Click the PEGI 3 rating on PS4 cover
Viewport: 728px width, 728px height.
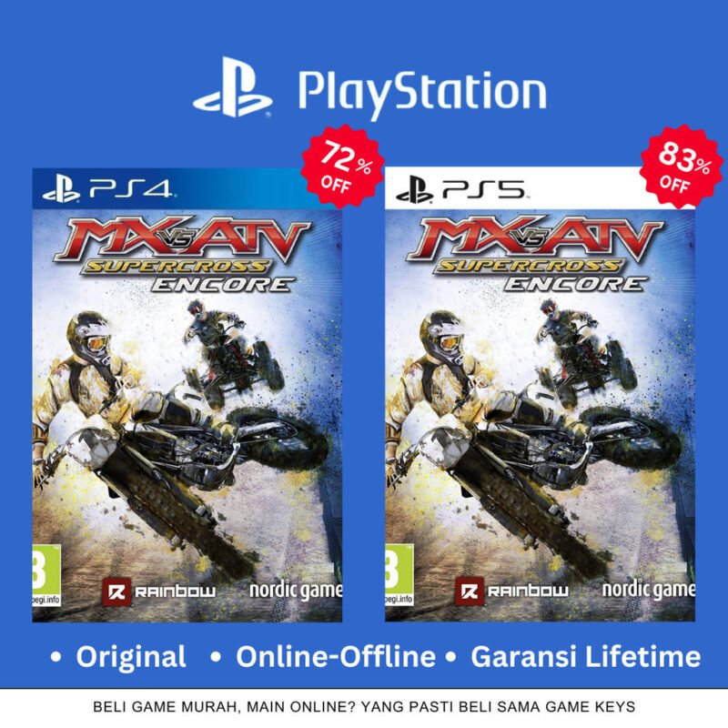[46, 576]
